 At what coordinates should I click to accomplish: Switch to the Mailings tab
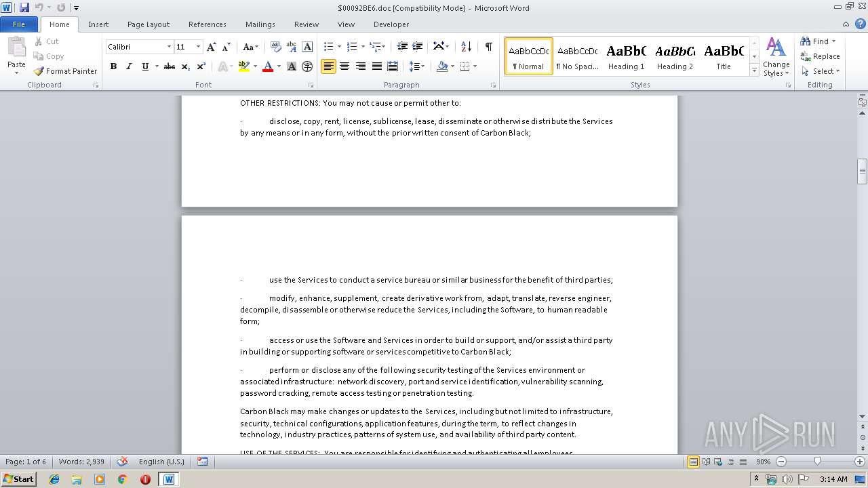[x=260, y=24]
